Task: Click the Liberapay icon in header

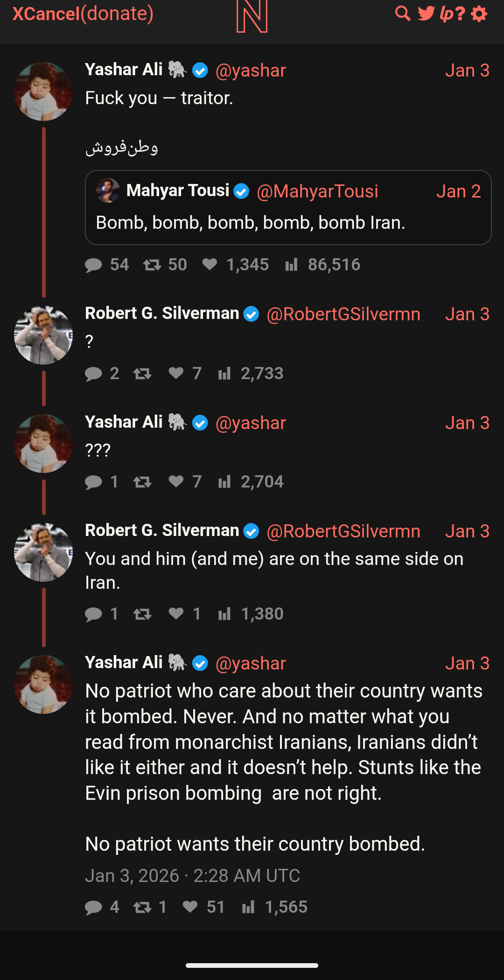Action: [446, 14]
